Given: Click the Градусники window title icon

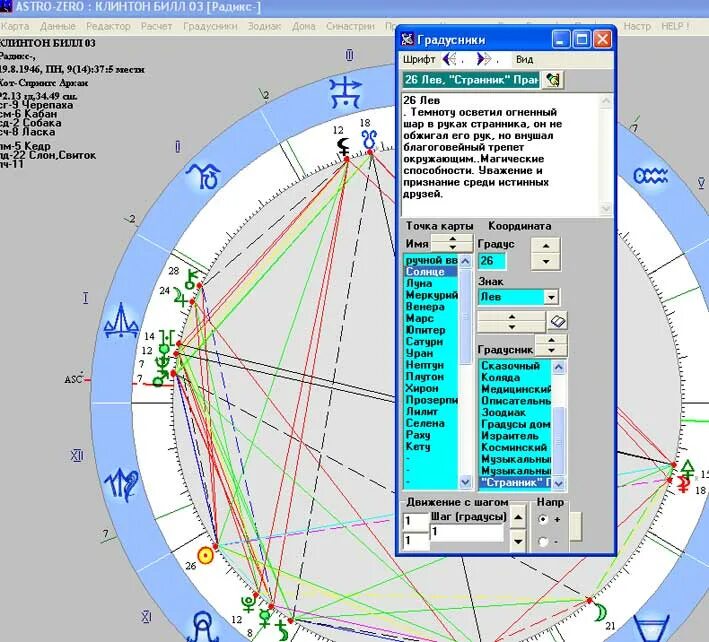Looking at the screenshot, I should coord(407,39).
